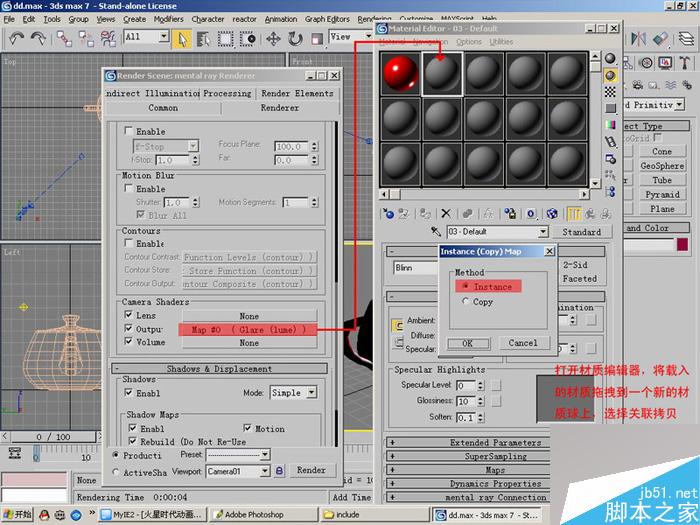Image resolution: width=700 pixels, height=525 pixels.
Task: Click OK in Instance (Copy) Map dialog
Action: click(x=467, y=343)
